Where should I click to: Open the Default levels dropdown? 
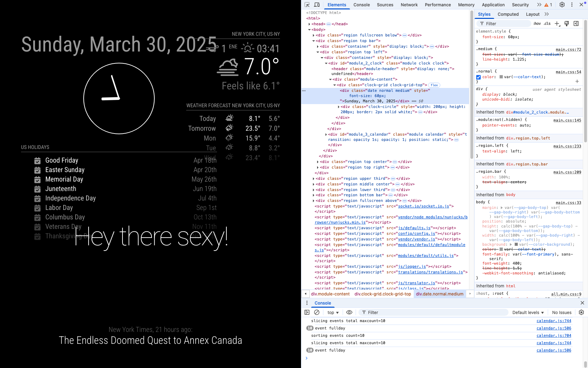pyautogui.click(x=528, y=312)
